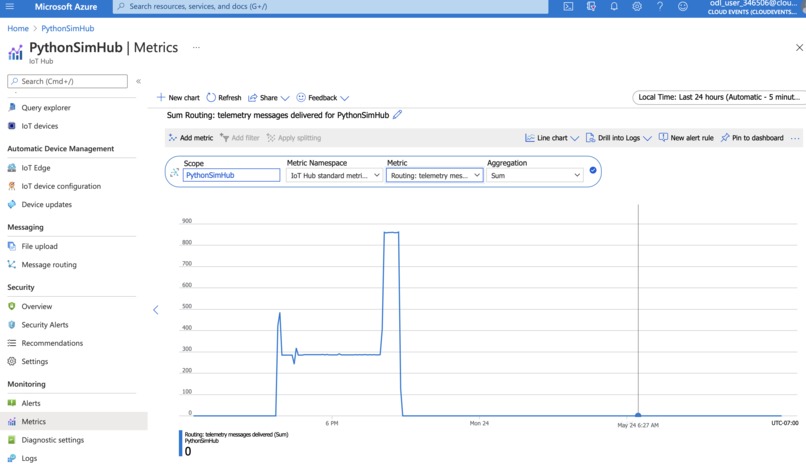Viewport: 806px width, 464px height.
Task: Click the File upload icon
Action: coord(12,246)
